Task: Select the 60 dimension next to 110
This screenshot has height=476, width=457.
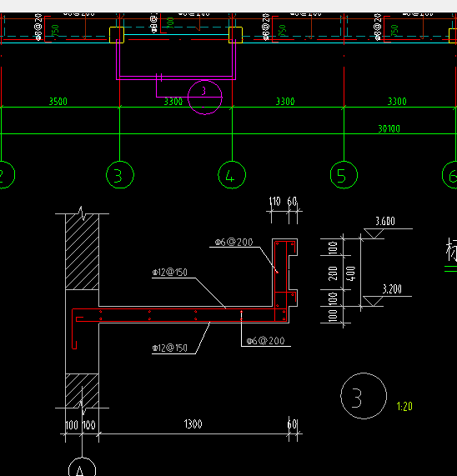Action: click(x=292, y=201)
